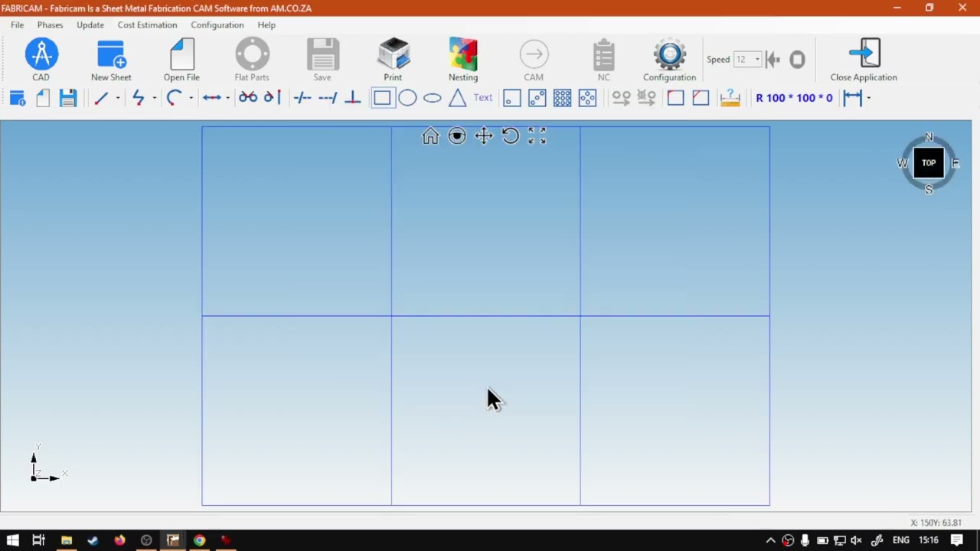
Task: Select the break line tool
Action: coord(302,98)
